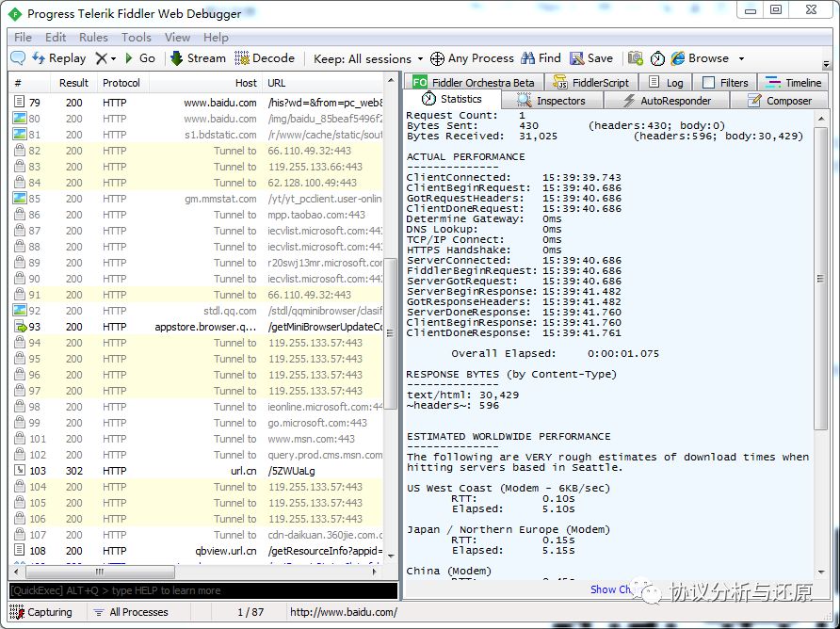The image size is (840, 629).
Task: Open the Browse dropdown arrow
Action: 741,58
